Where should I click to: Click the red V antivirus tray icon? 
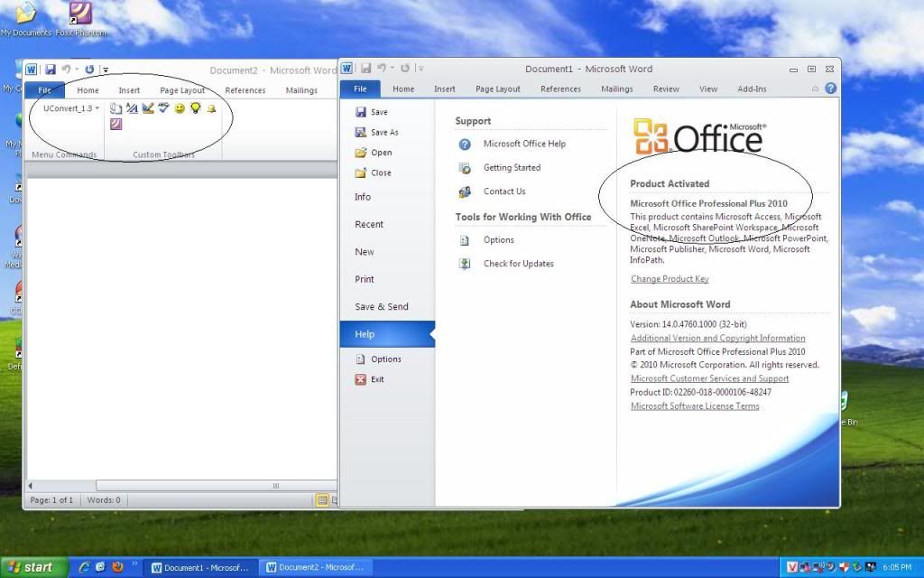[x=792, y=567]
